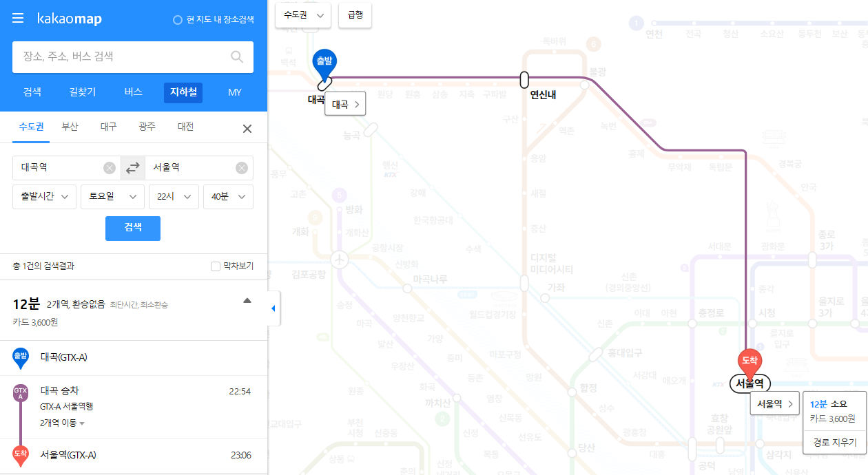
Task: Select the 광주 region tab
Action: tap(147, 127)
